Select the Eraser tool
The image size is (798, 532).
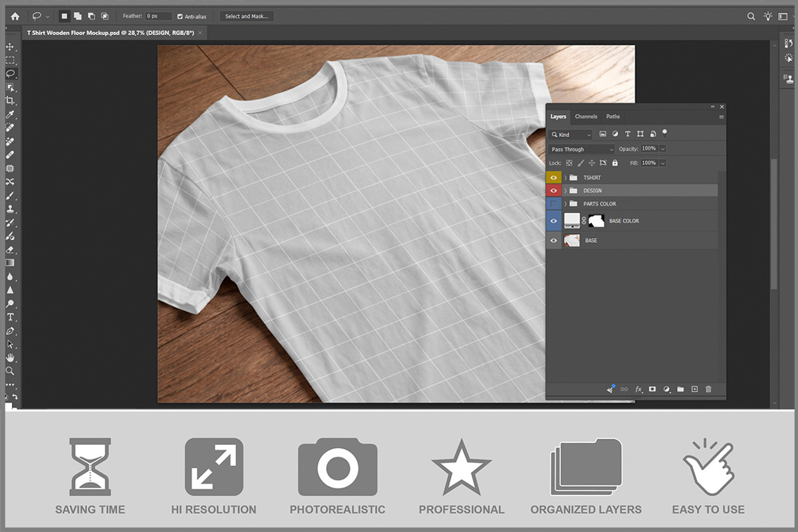(x=10, y=249)
